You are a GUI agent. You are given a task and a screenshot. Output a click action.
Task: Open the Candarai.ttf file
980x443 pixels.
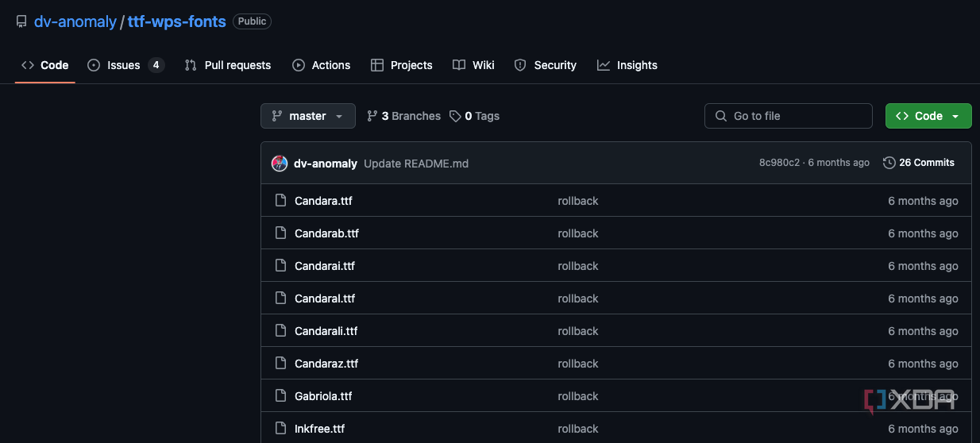point(325,266)
